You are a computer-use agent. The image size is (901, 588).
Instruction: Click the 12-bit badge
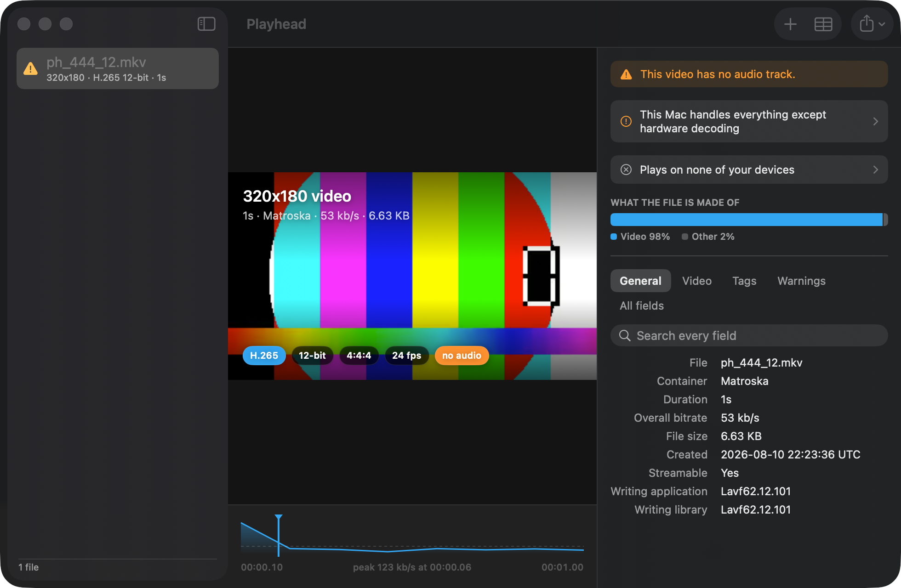coord(312,356)
